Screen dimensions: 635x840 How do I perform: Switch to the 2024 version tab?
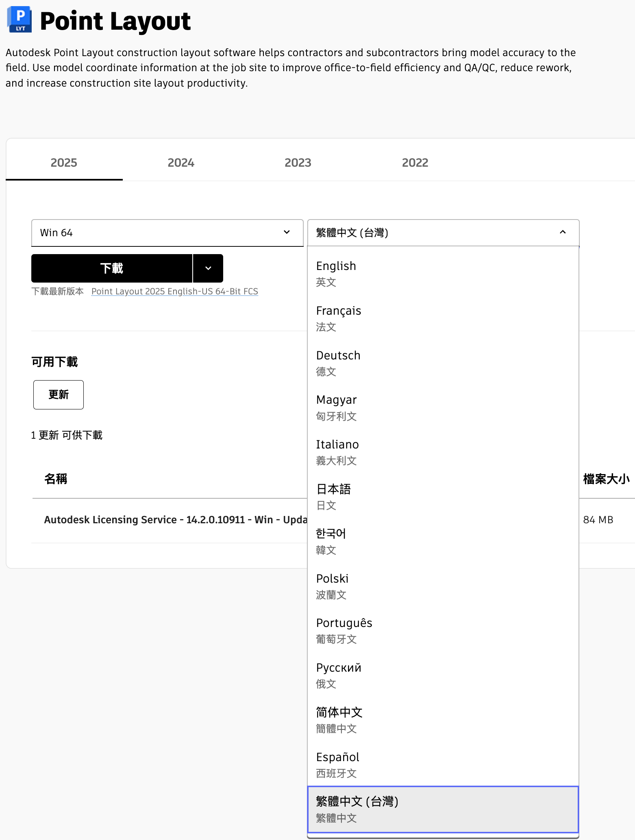pos(181,163)
